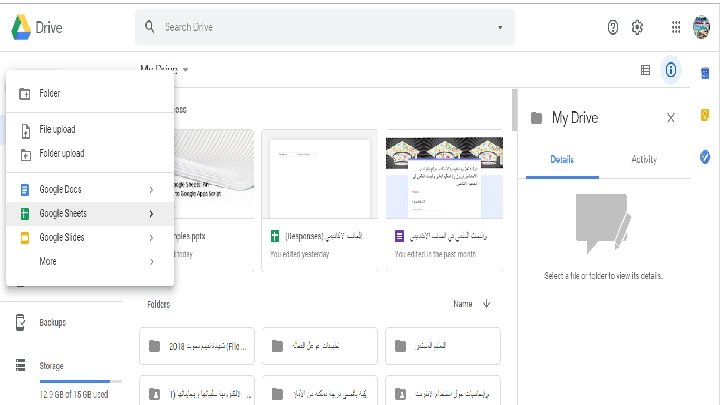
Task: Switch to list layout view icon
Action: 645,70
